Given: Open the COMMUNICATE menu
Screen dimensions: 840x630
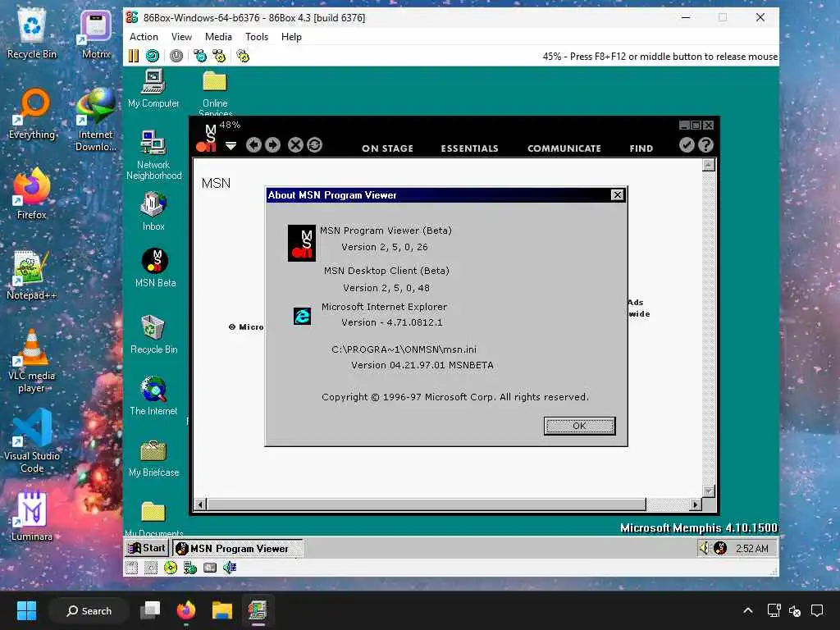Looking at the screenshot, I should [564, 148].
